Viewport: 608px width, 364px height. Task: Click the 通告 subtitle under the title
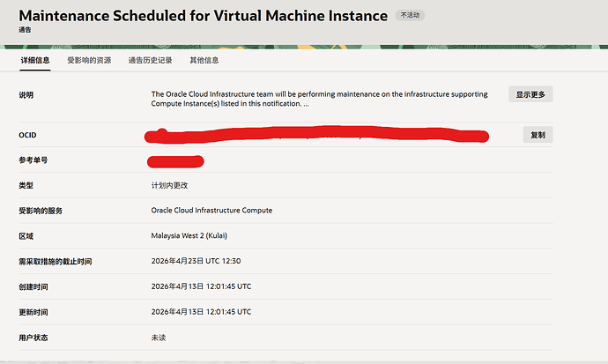pos(25,30)
